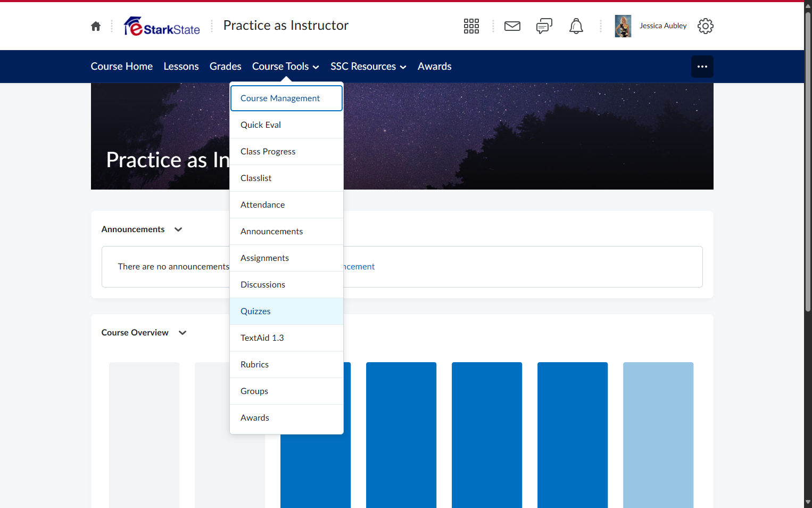This screenshot has height=508, width=812.
Task: Open the admin tools gear icon
Action: pyautogui.click(x=706, y=26)
